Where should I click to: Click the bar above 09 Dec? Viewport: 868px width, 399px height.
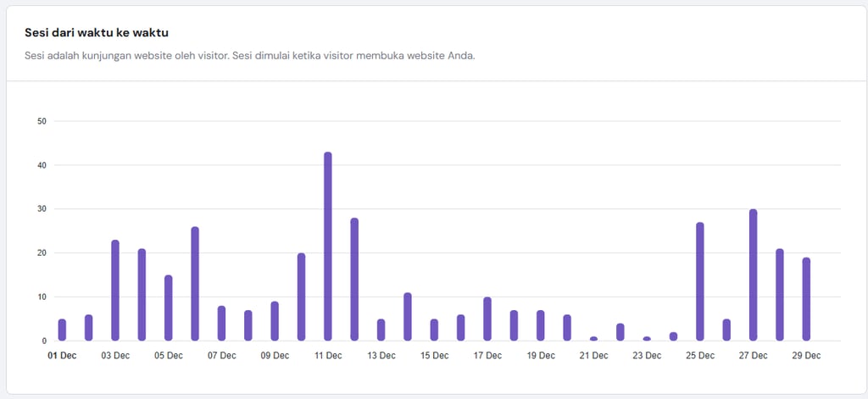point(275,321)
